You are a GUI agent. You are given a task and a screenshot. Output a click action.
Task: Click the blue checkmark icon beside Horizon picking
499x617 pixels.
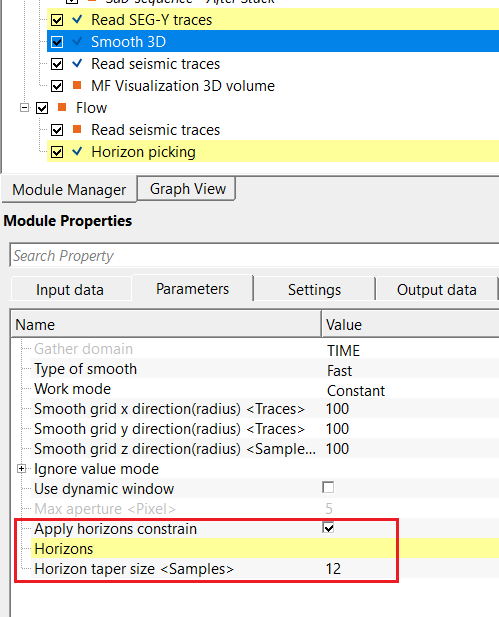(78, 151)
